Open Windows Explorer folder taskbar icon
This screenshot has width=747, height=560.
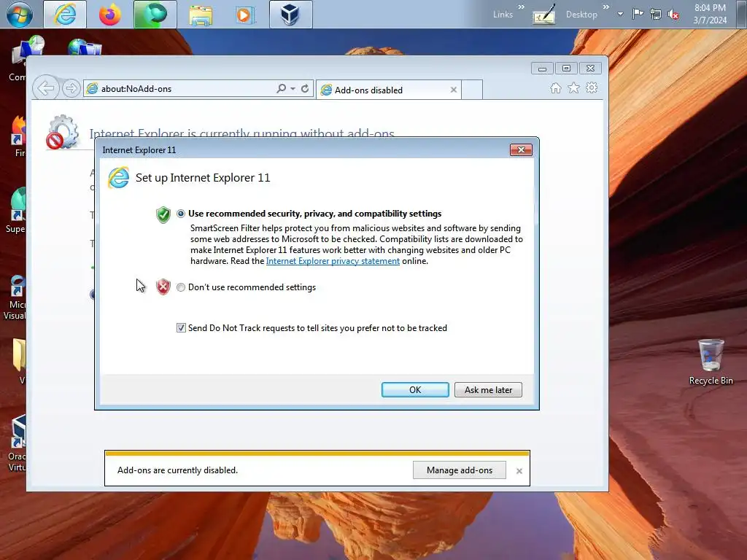click(201, 15)
